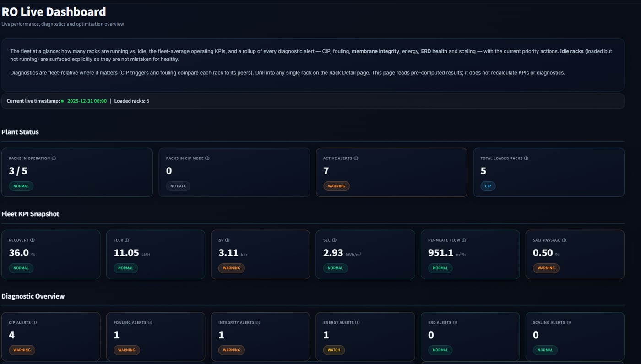Click the Salt Passage info icon
This screenshot has width=641, height=364.
point(564,240)
